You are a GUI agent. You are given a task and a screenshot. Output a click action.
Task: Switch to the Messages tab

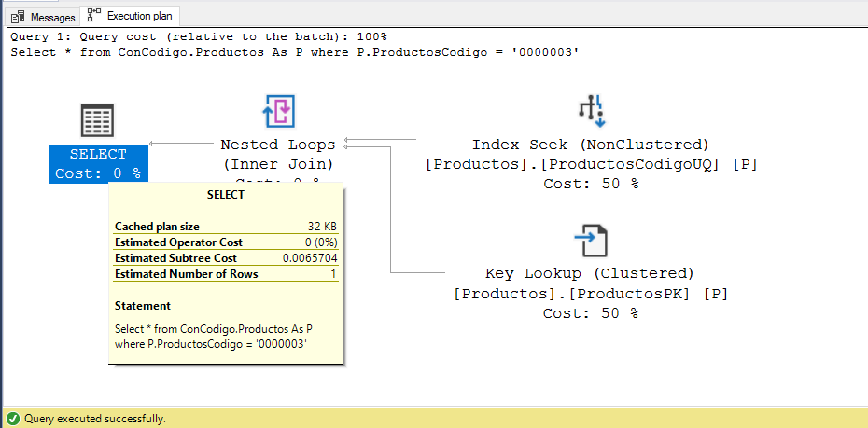click(x=43, y=17)
